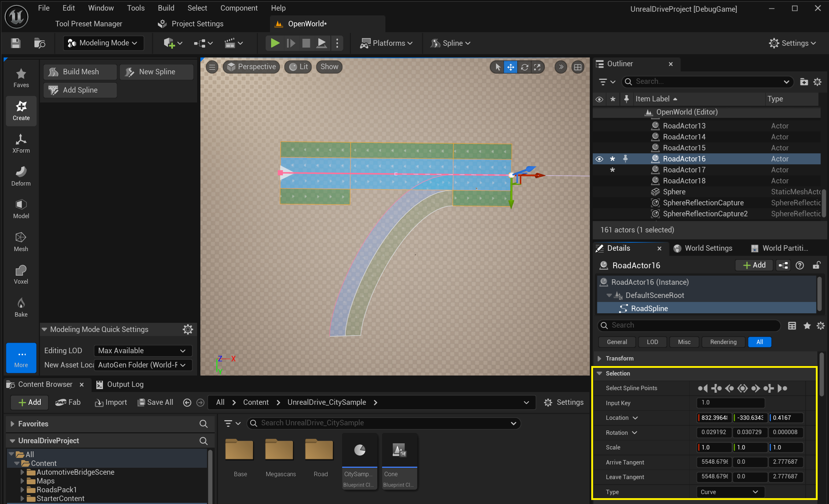Activate the viewport rotate gizmo tool
This screenshot has width=829, height=504.
click(524, 67)
